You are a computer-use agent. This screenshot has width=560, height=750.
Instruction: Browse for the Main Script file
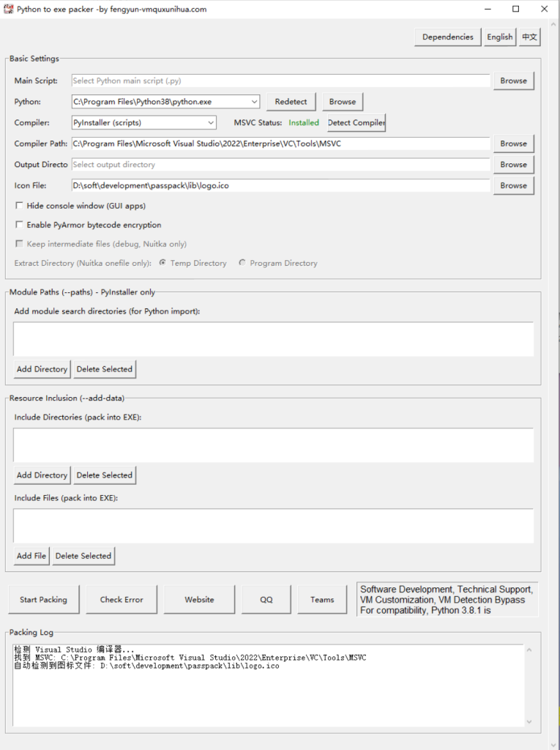[x=513, y=81]
